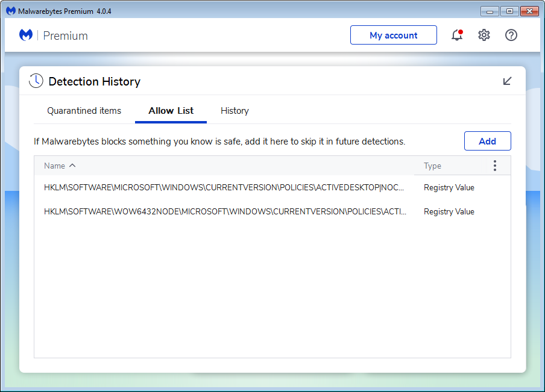Collapse the Detection History panel using the arrow
Viewport: 545px width, 392px height.
[x=508, y=81]
